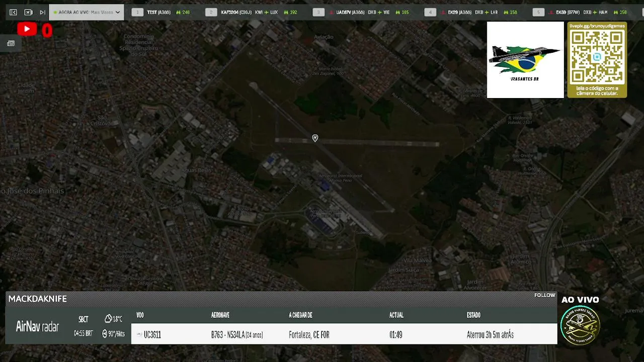The width and height of the screenshot is (644, 362).
Task: Click origin 'Fortaleza, CE FOR'
Action: point(309,335)
